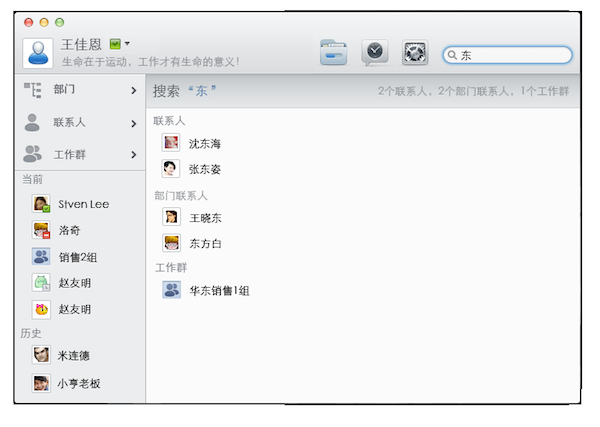Click the user profile avatar of 王佳恩

click(38, 52)
